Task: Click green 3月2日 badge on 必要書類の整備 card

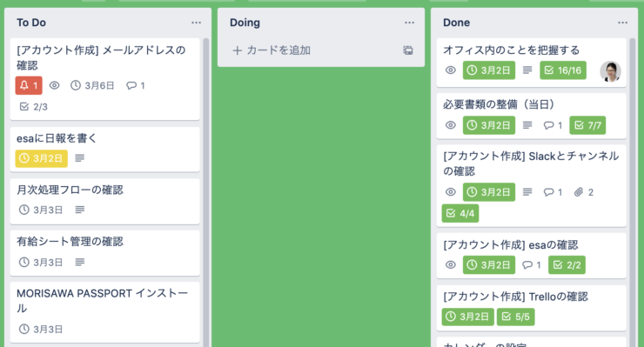Action: (489, 125)
